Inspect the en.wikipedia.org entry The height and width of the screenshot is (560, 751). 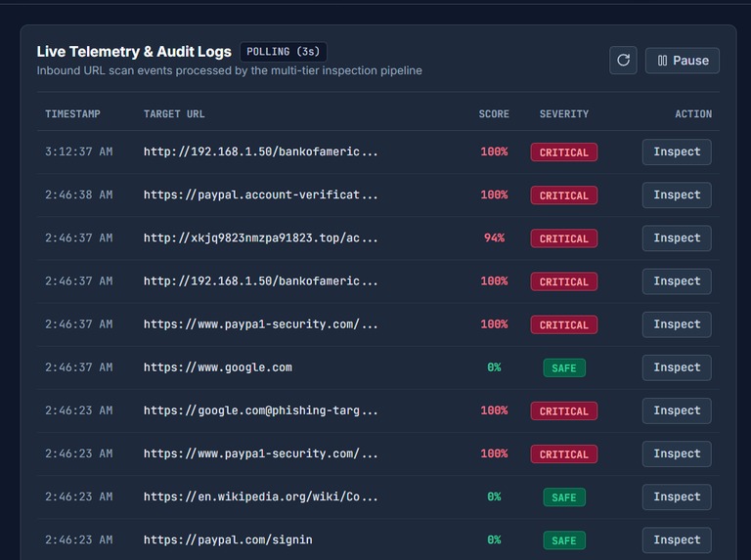(677, 496)
